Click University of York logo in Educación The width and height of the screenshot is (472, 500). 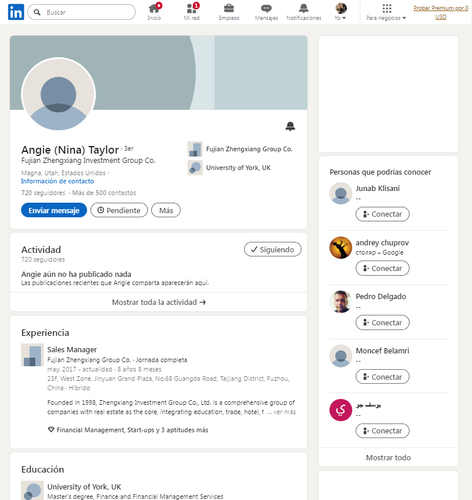tap(32, 490)
